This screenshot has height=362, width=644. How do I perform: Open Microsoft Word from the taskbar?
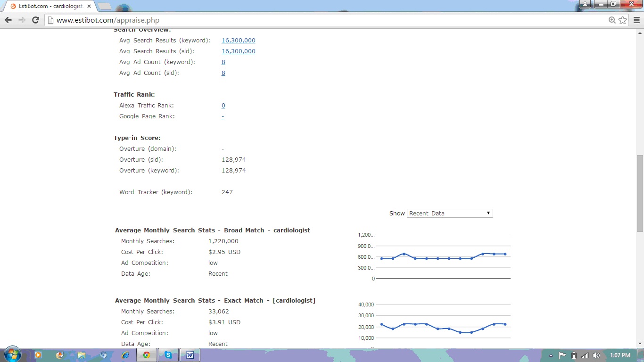(190, 355)
